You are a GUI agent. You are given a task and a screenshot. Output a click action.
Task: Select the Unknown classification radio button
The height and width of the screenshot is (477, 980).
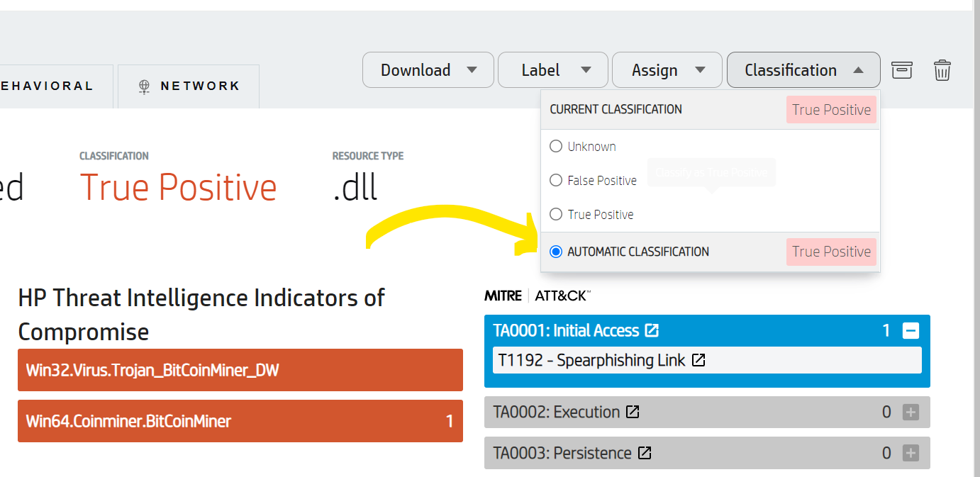(556, 146)
